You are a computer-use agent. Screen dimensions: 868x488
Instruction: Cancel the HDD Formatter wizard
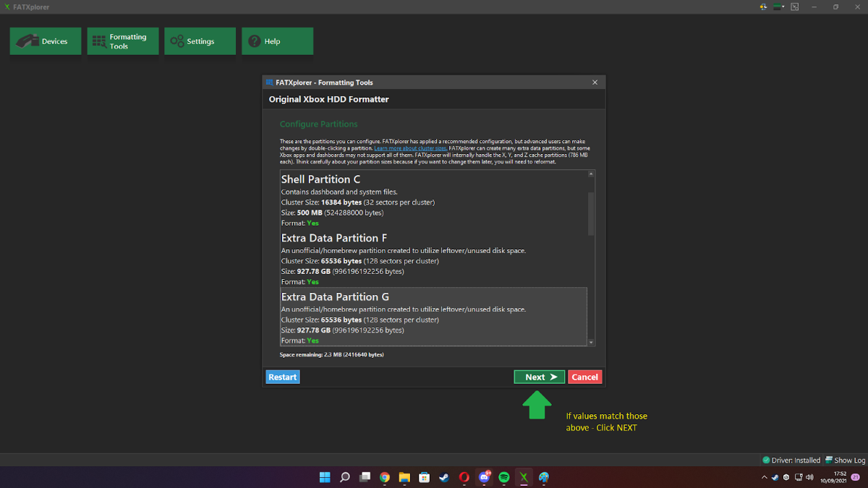pyautogui.click(x=584, y=377)
